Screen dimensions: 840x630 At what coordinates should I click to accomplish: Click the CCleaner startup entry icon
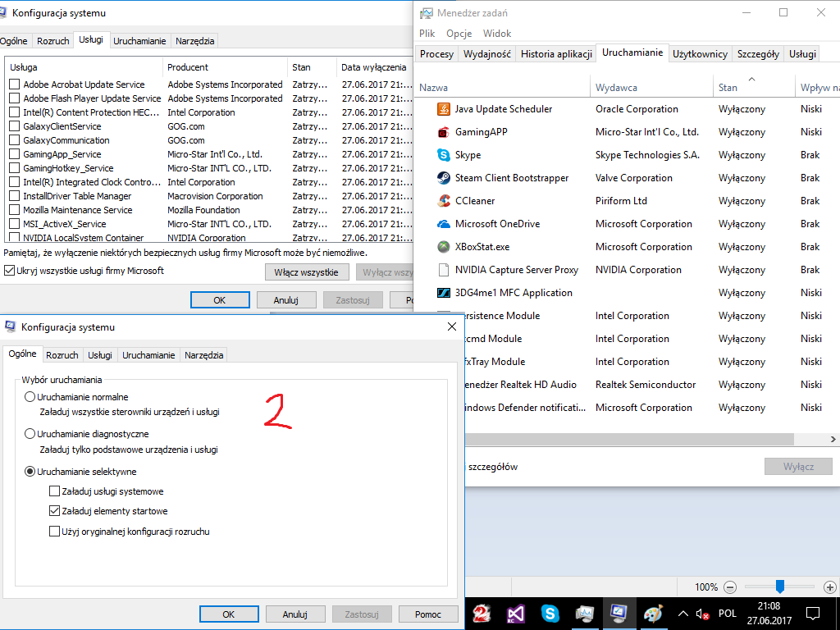pos(444,201)
